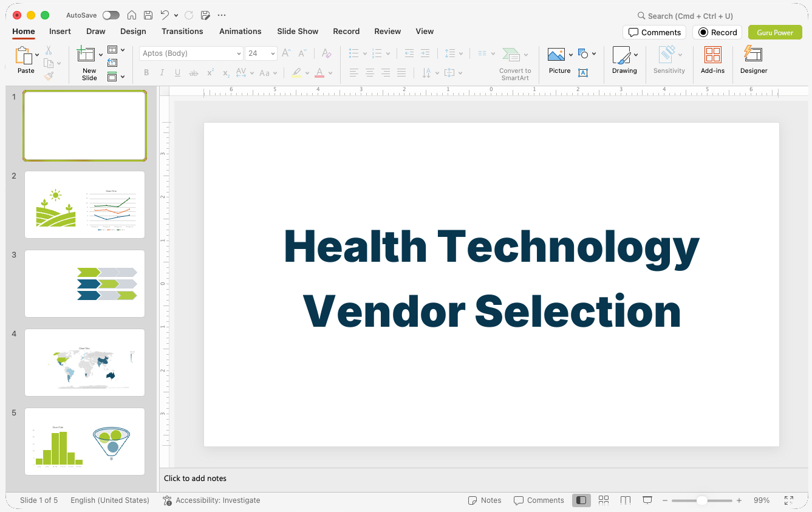Open the Design tab
This screenshot has height=512, width=812.
133,31
